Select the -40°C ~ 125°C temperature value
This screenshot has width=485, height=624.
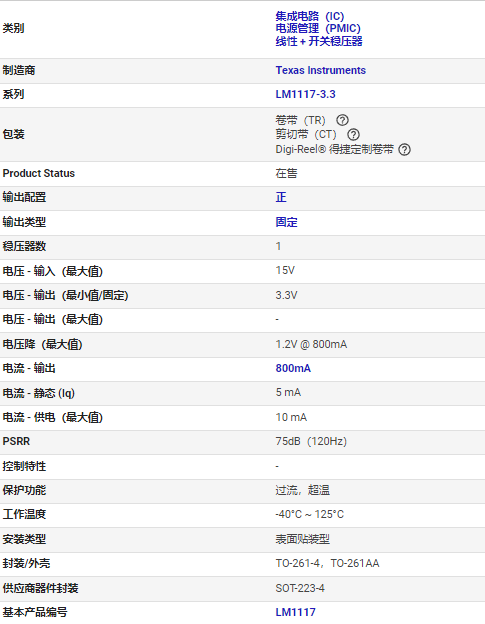click(309, 515)
